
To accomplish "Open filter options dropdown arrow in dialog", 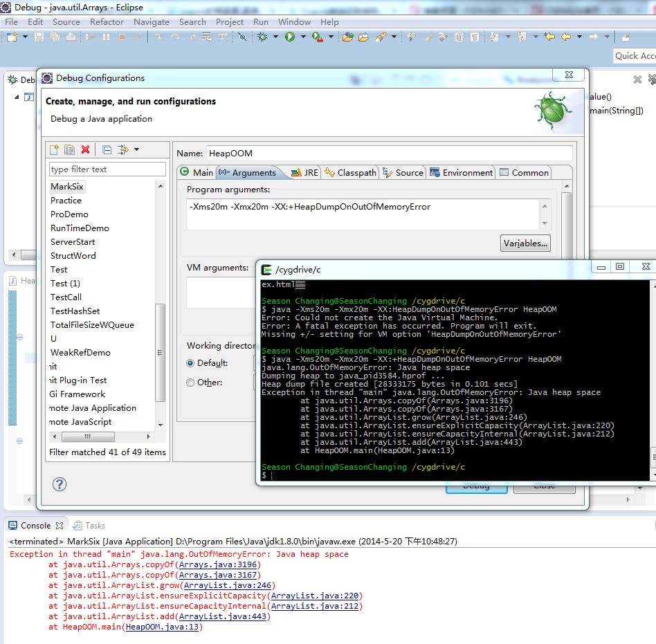I will coord(136,149).
